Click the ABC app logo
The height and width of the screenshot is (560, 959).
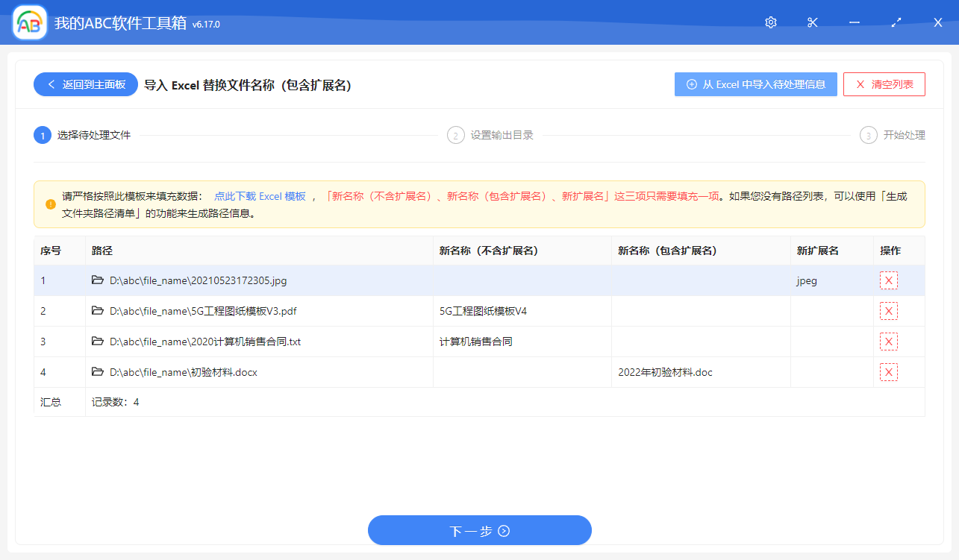[x=28, y=22]
